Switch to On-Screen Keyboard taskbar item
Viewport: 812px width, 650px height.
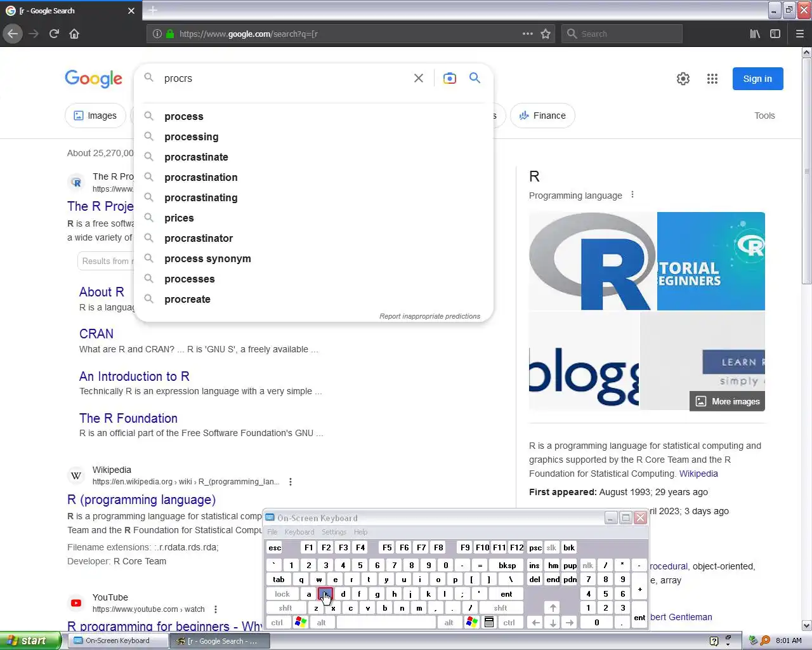click(x=118, y=640)
